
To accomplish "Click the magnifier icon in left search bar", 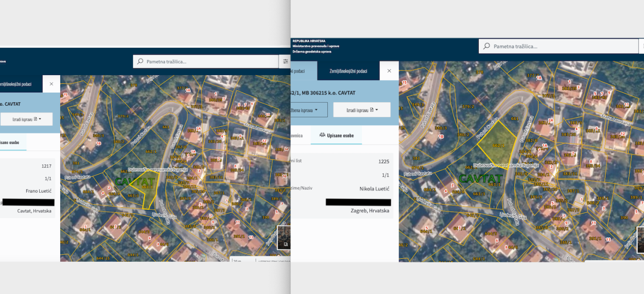I will 141,62.
